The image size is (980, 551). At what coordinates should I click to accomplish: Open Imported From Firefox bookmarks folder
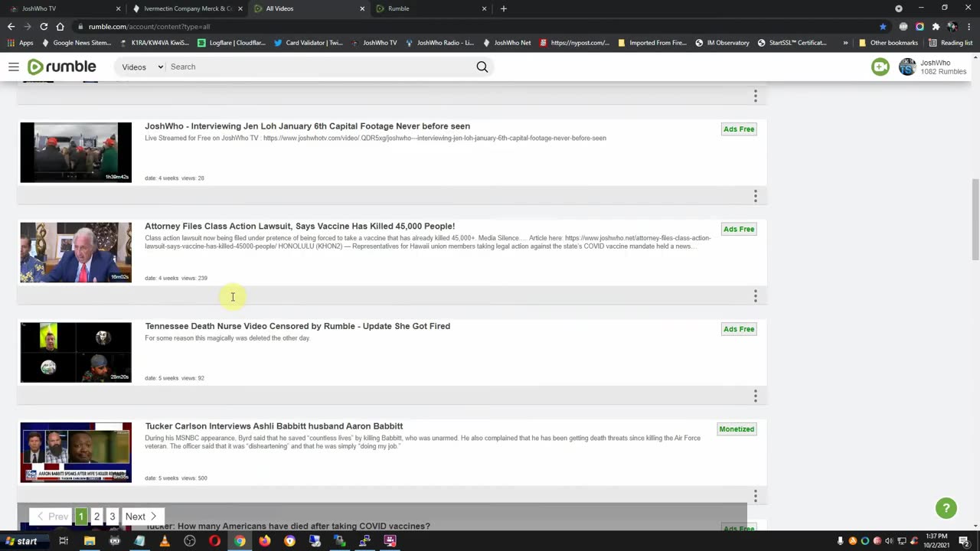(652, 43)
